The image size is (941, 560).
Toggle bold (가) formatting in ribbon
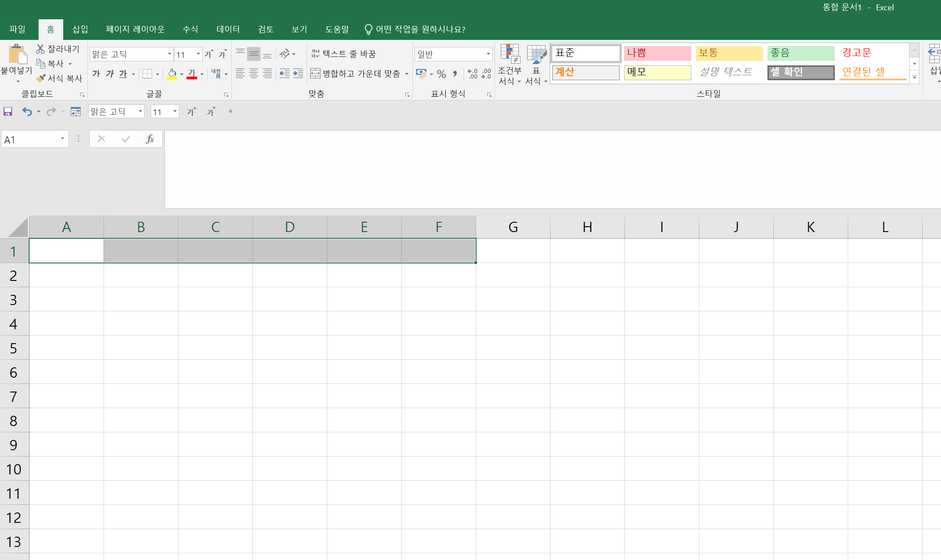[x=96, y=73]
